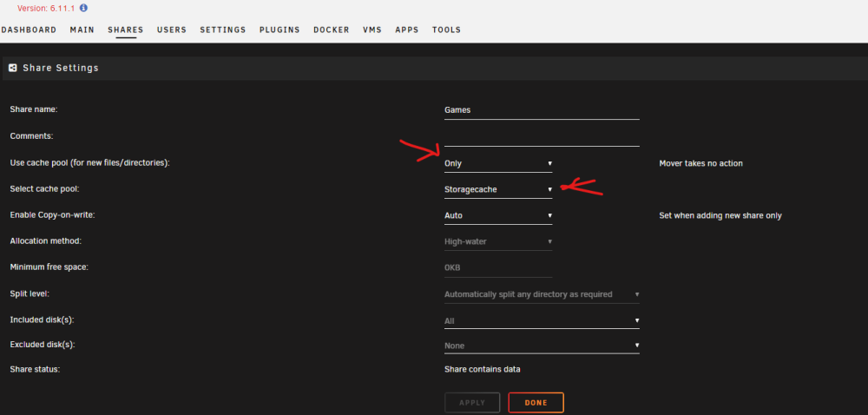
Task: Open the Plugins tab
Action: coord(279,30)
